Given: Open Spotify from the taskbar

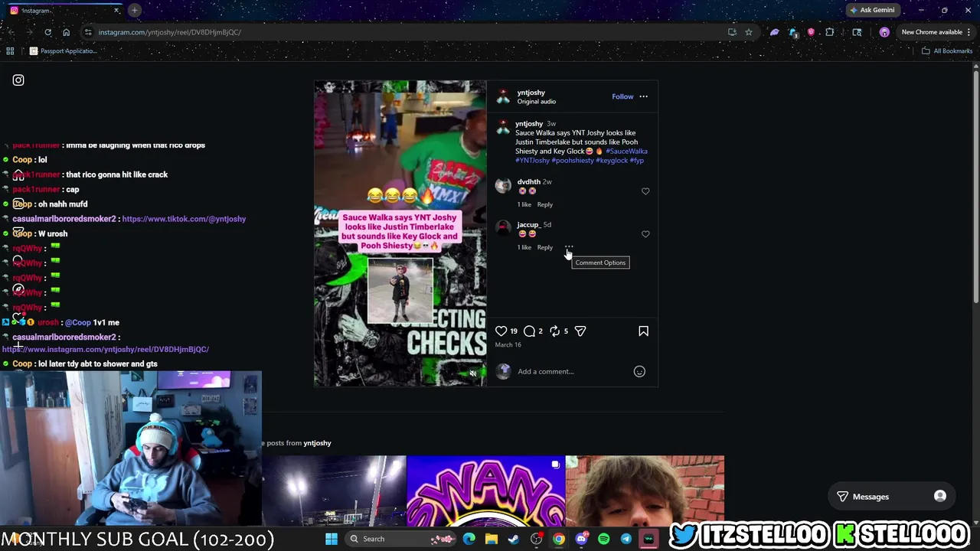Looking at the screenshot, I should [x=603, y=539].
